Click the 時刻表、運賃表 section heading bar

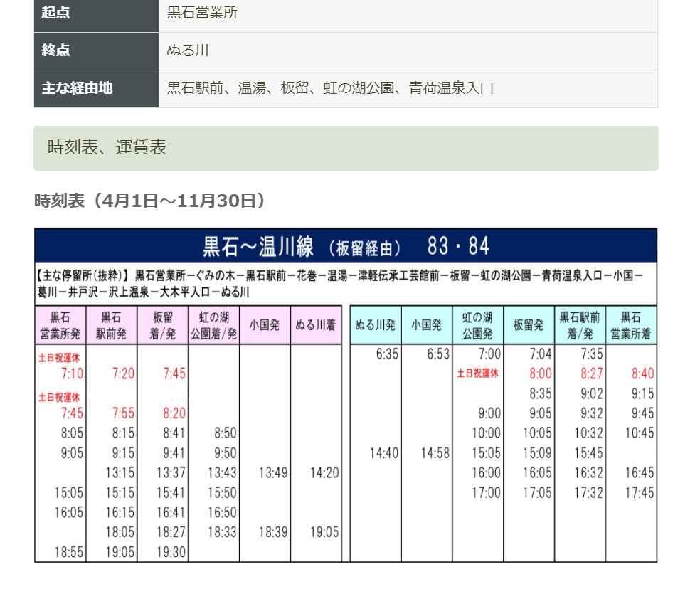(x=346, y=148)
